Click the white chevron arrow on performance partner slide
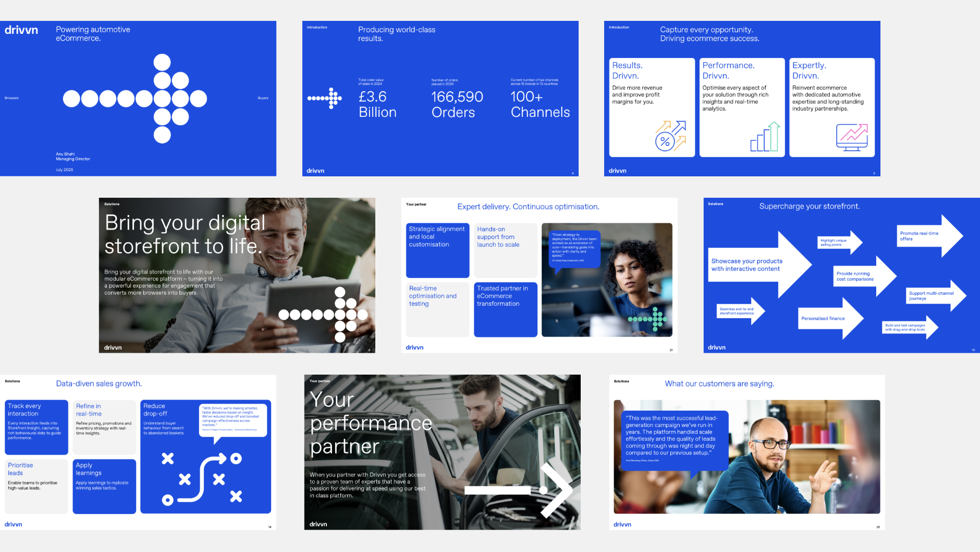Screen dimensions: 980x552 point(519,490)
